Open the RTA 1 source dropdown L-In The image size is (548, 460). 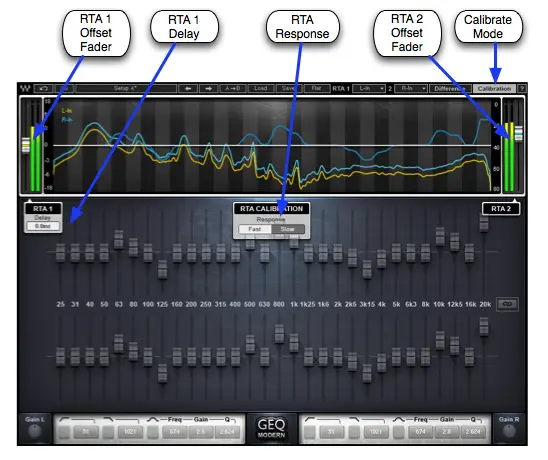[369, 88]
